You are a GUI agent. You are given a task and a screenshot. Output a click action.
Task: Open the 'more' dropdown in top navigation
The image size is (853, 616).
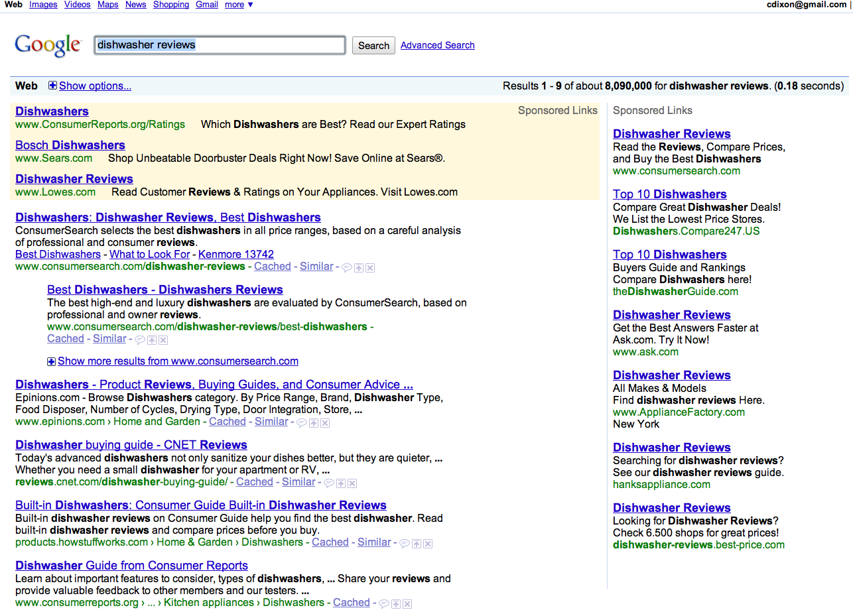(x=239, y=5)
